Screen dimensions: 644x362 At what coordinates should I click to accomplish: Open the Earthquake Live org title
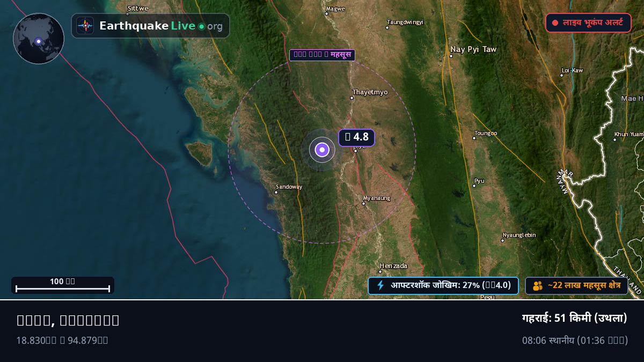pyautogui.click(x=161, y=26)
